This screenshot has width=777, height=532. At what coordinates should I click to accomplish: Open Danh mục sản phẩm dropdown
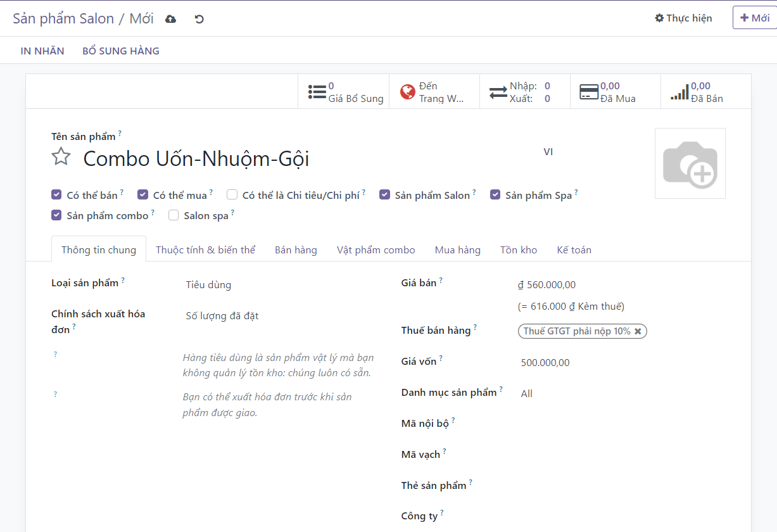tap(621, 394)
